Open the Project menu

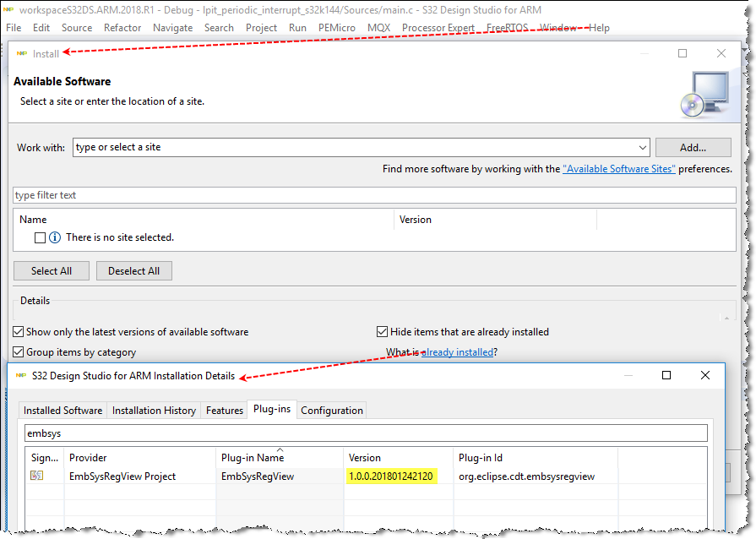261,28
